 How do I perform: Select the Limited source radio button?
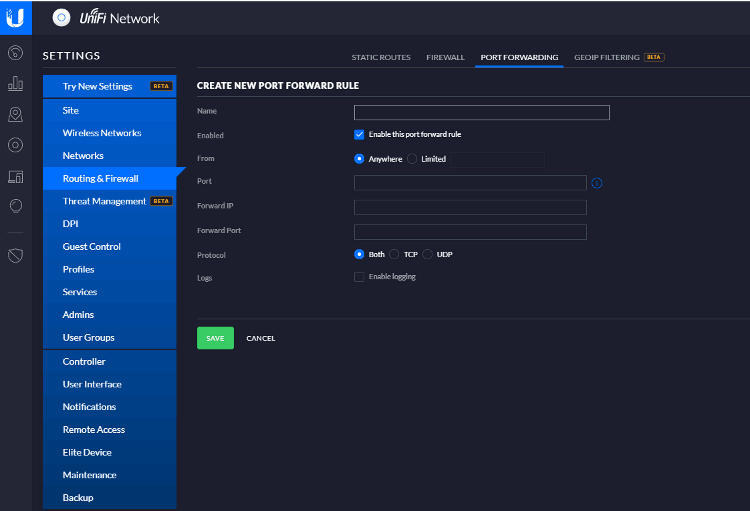(x=412, y=159)
